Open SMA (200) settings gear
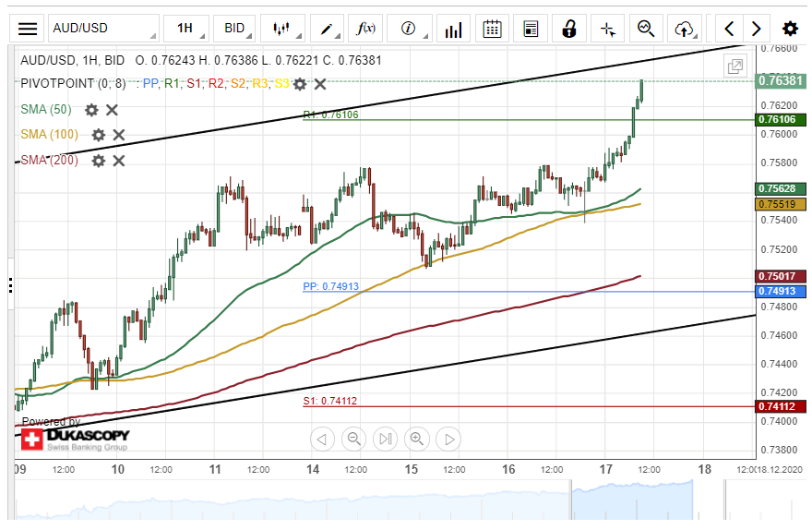Screen dimensions: 812x530 click(99, 162)
